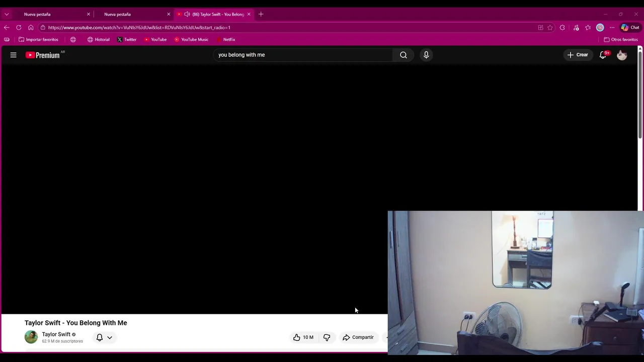Open Importar favoritos bookmark
644x362 pixels.
38,39
